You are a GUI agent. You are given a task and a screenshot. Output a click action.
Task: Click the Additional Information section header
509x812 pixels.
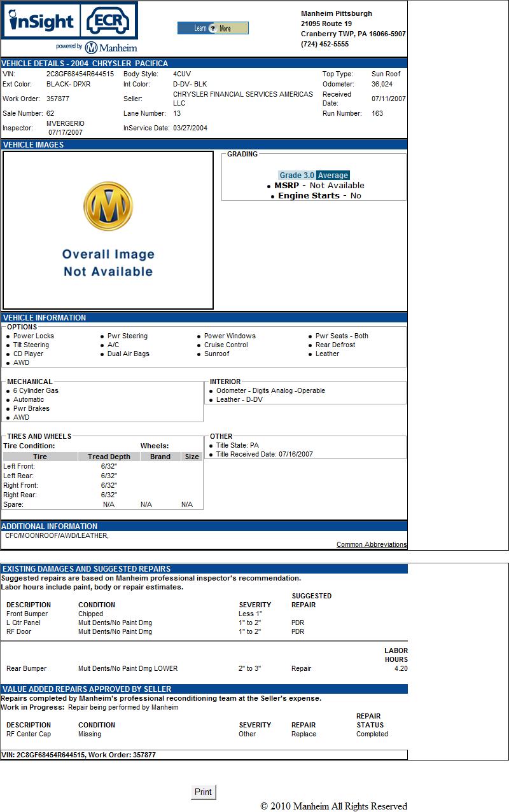pos(50,526)
